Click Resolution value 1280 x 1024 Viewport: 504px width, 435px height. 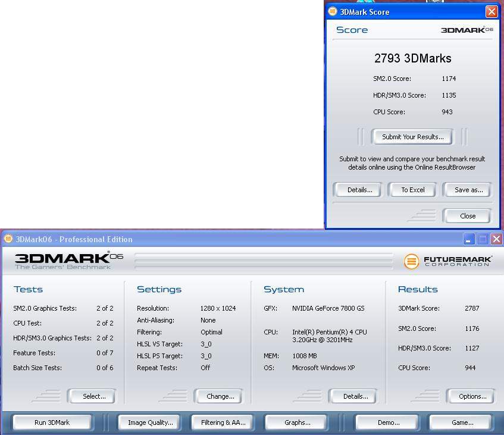[x=218, y=308]
